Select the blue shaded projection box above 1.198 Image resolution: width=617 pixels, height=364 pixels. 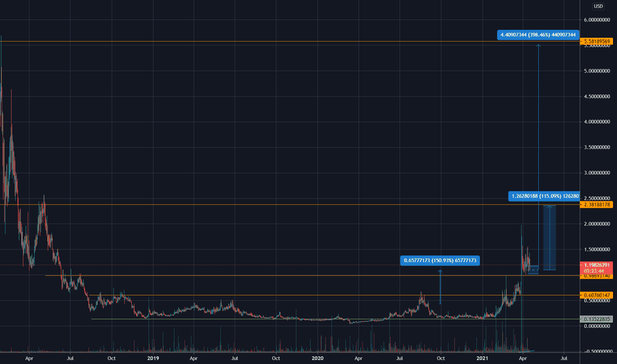pos(549,238)
